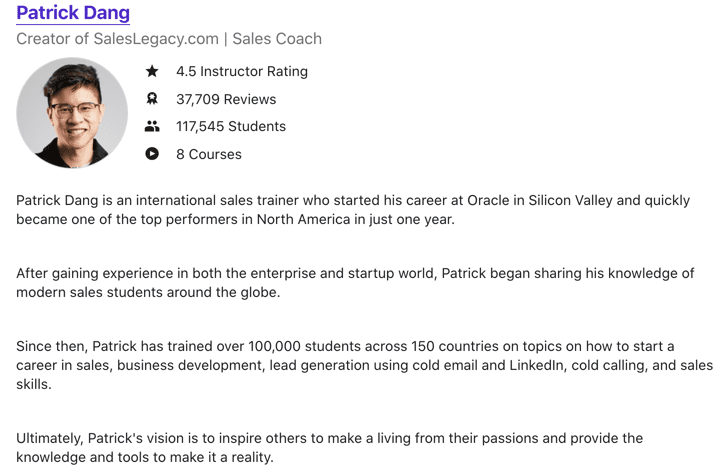Select the '4.5 Instructor Rating' text
The width and height of the screenshot is (722, 472).
coord(242,71)
